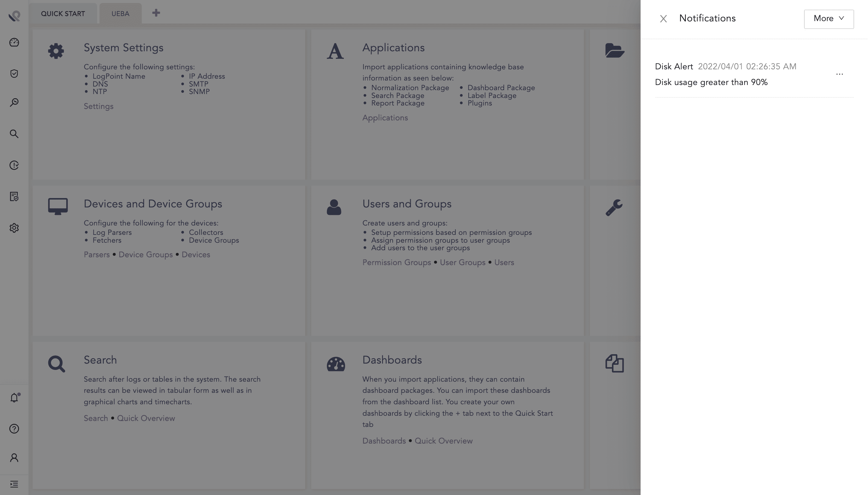Open the settings gear in left sidebar
Viewport: 868px width, 495px height.
coord(14,228)
